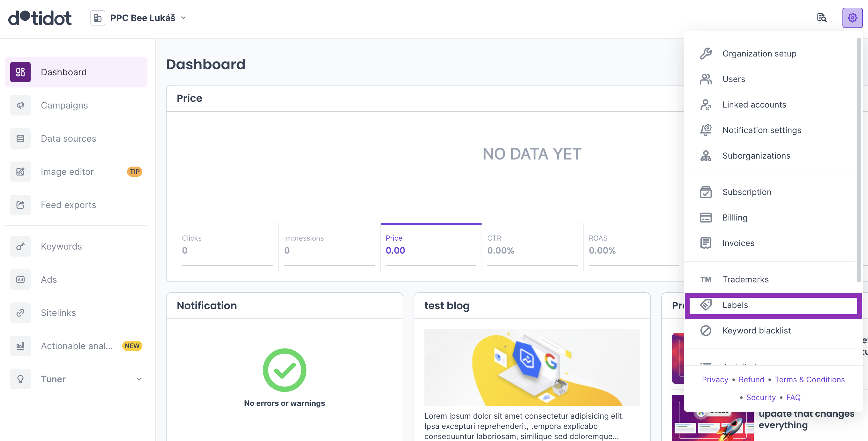Viewport: 868px width, 441px height.
Task: Open the PPC Bee Lukáš organization dropdown
Action: 148,18
